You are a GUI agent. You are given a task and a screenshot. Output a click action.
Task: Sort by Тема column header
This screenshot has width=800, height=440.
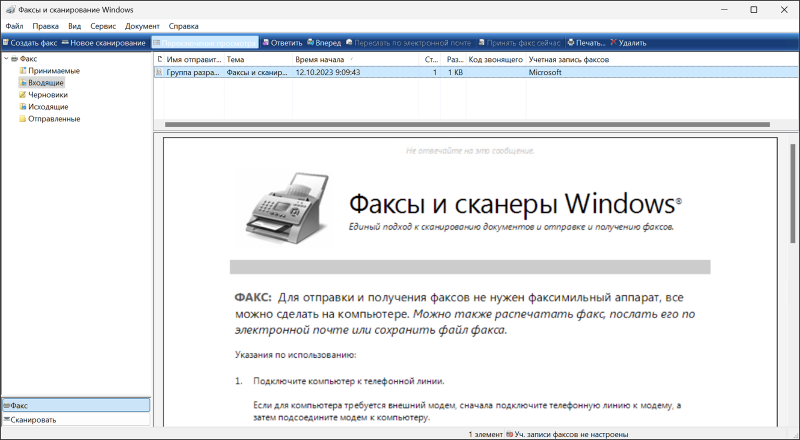pos(257,60)
